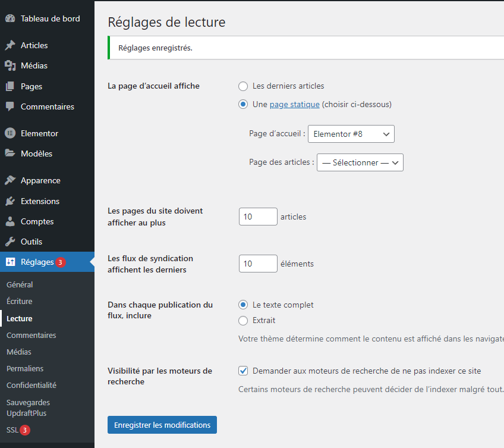The image size is (504, 448).
Task: Select the 'Les derniers articles' radio button
Action: (x=243, y=86)
